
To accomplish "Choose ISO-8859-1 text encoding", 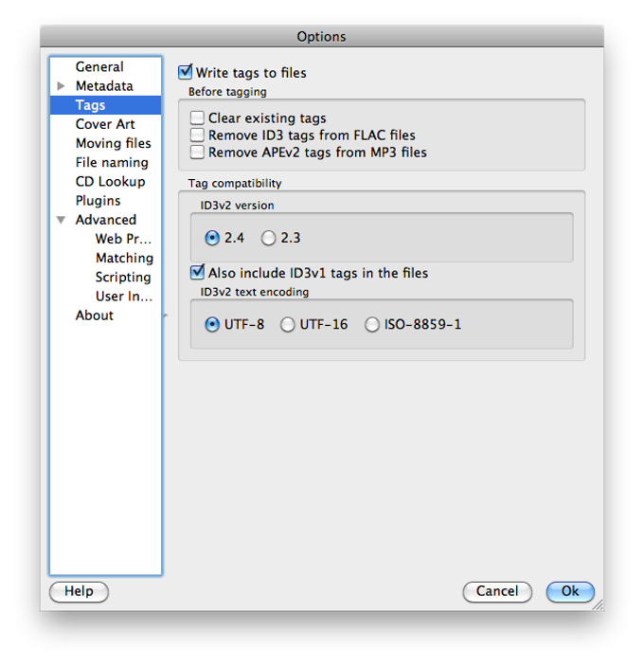I will pyautogui.click(x=372, y=325).
